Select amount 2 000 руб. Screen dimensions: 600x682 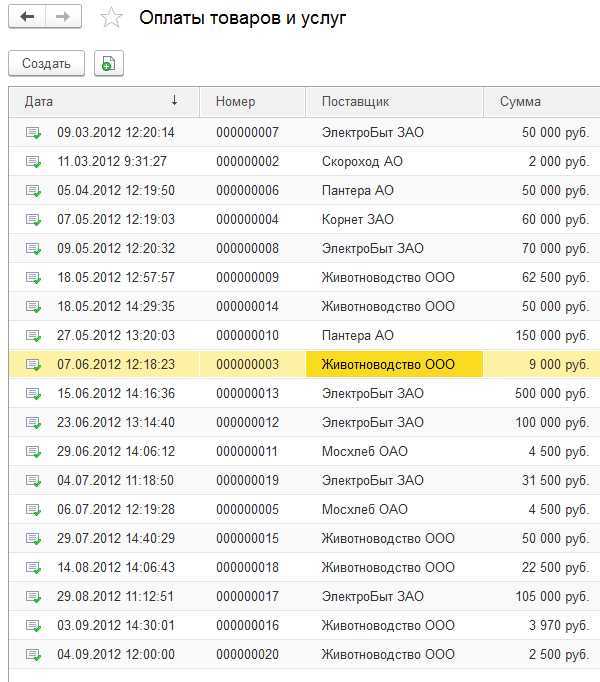point(559,161)
